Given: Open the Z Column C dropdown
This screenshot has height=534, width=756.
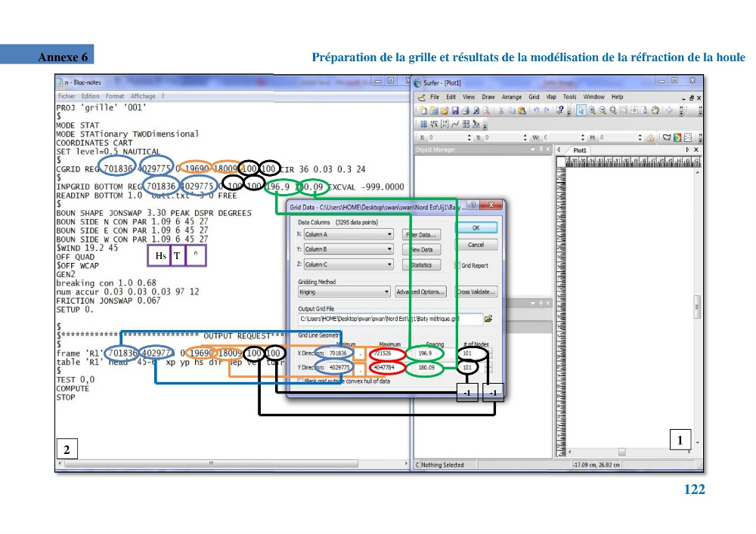Looking at the screenshot, I should tap(349, 264).
